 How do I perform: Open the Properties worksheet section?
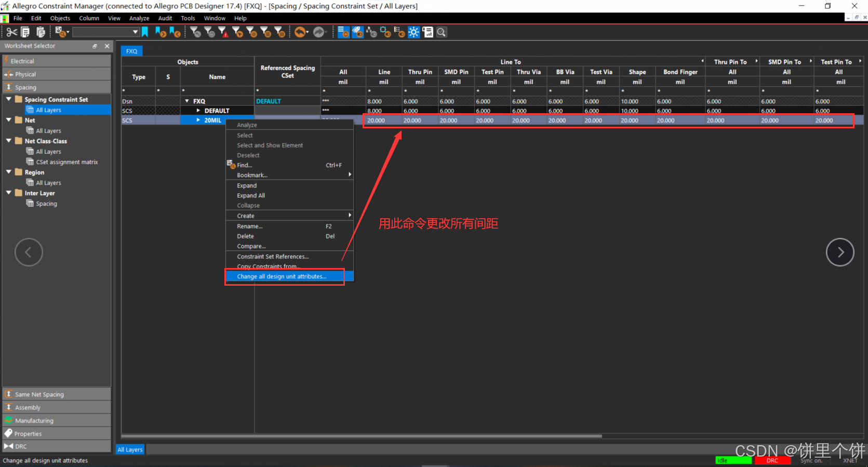pos(57,434)
